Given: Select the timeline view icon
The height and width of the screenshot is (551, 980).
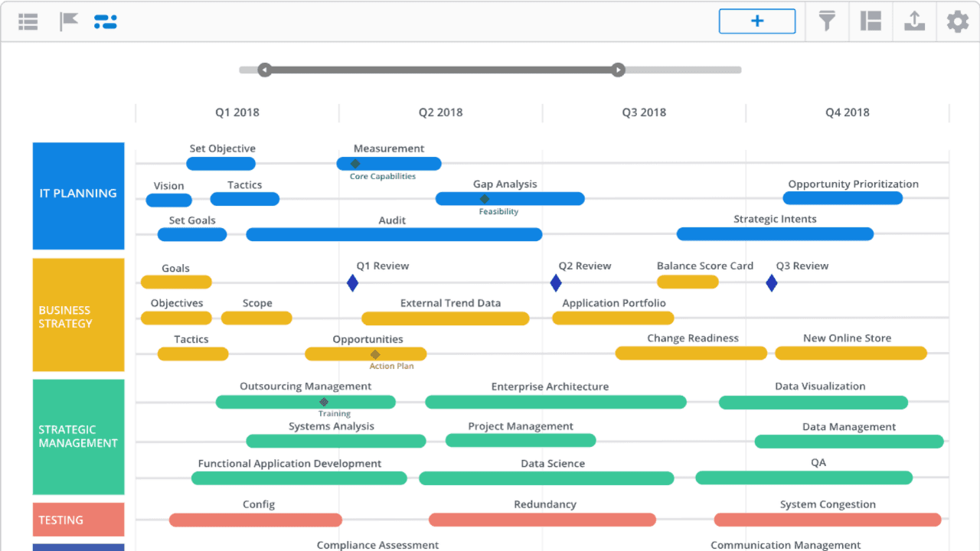Looking at the screenshot, I should tap(105, 21).
